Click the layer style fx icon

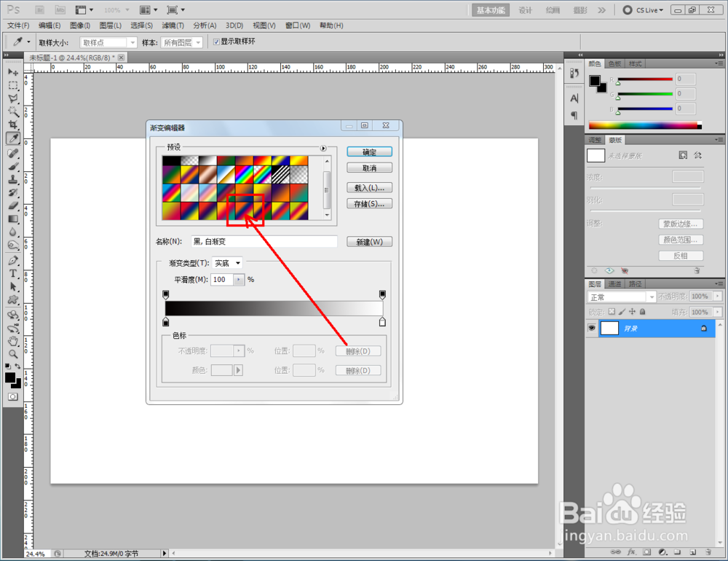pyautogui.click(x=631, y=552)
